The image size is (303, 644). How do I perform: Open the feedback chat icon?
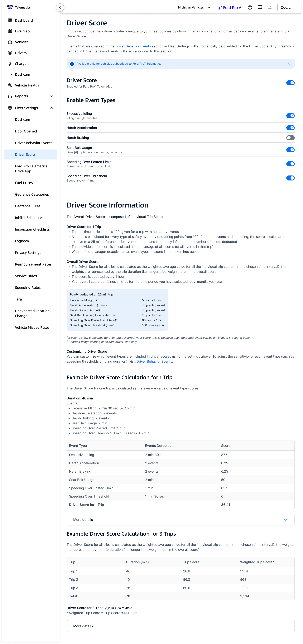coord(260,7)
